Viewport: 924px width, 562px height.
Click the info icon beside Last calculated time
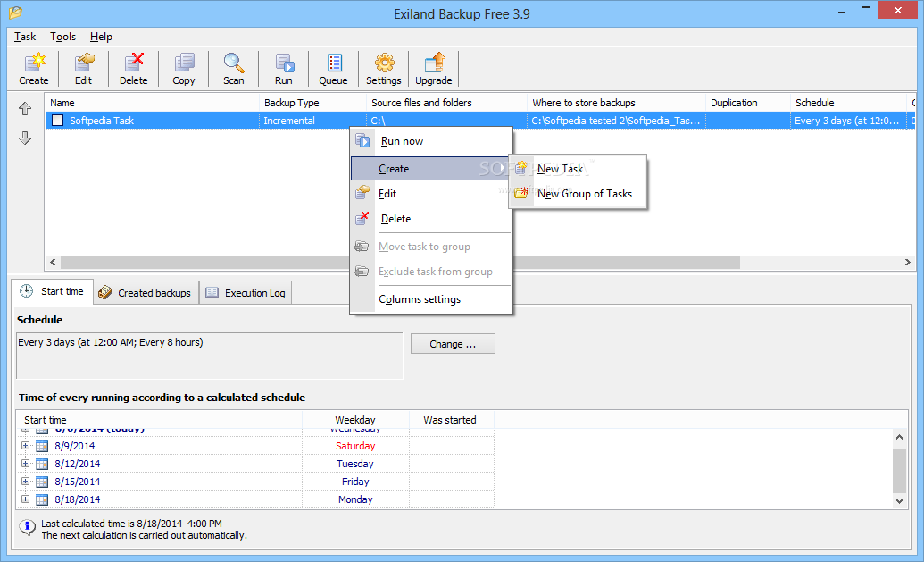click(x=27, y=527)
